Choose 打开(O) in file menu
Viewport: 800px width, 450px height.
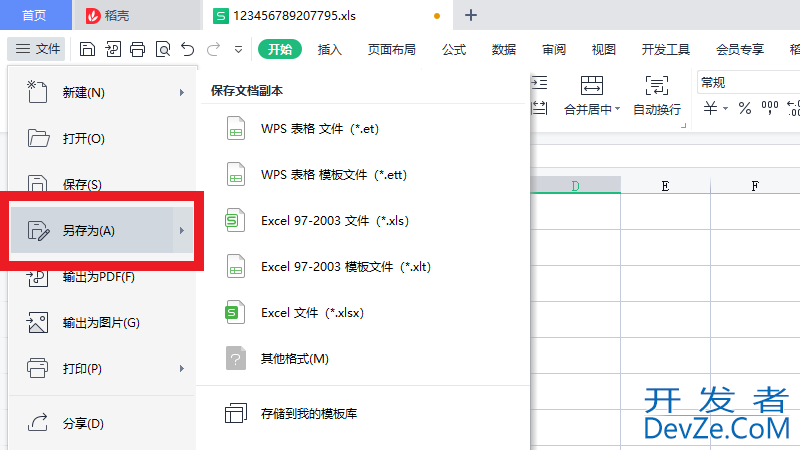pos(102,138)
